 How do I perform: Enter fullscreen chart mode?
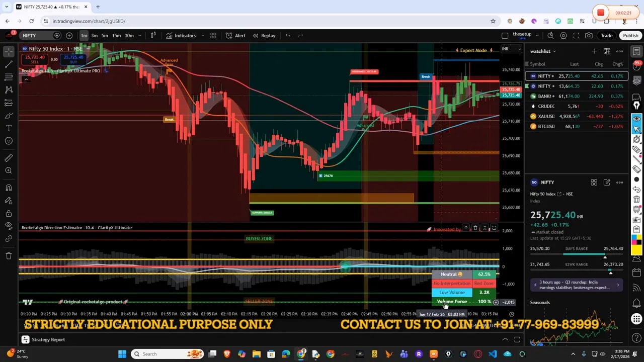click(x=576, y=36)
